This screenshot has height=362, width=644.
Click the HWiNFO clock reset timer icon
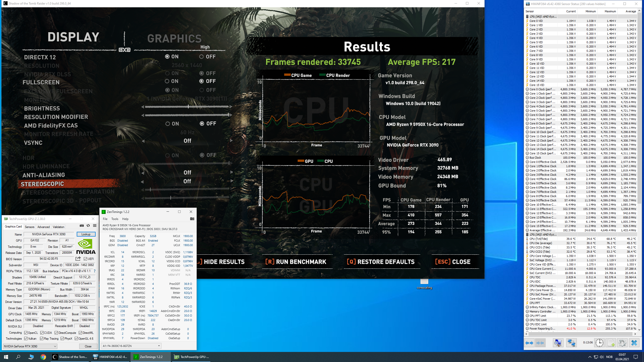click(599, 343)
